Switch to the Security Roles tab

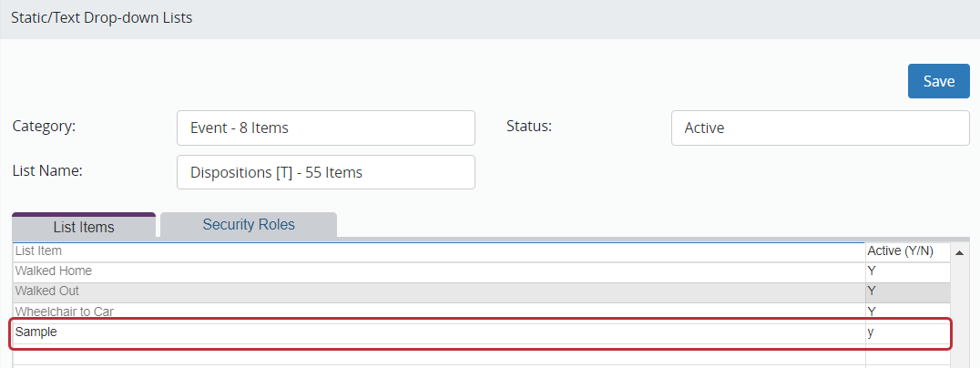(x=249, y=225)
